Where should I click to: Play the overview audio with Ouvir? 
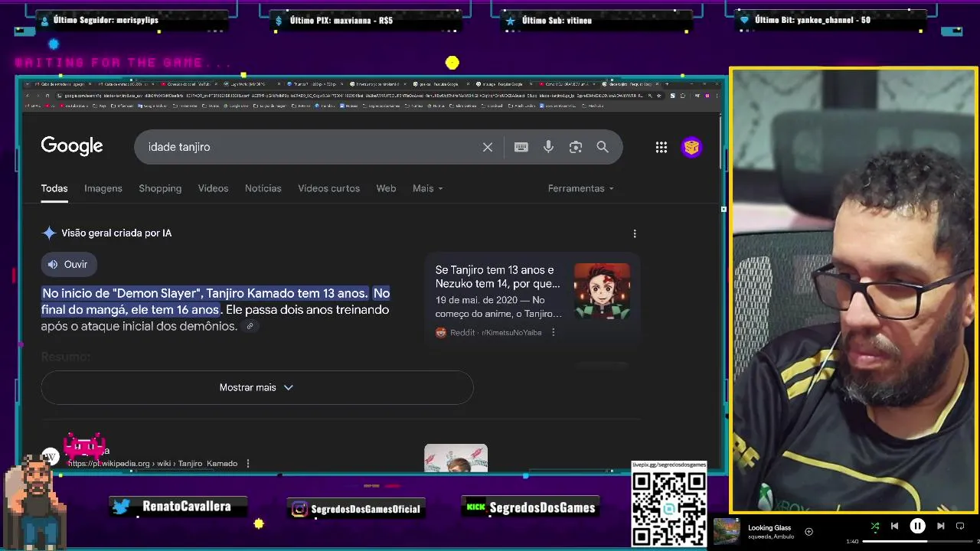coord(69,264)
